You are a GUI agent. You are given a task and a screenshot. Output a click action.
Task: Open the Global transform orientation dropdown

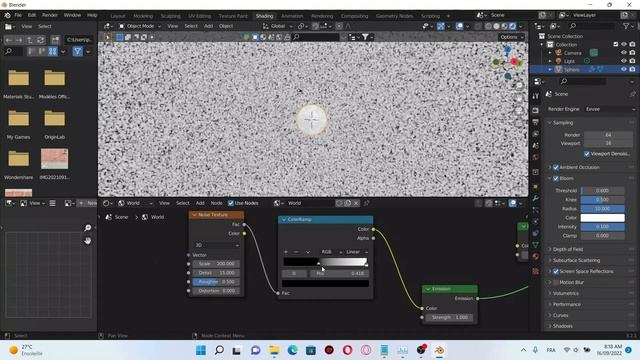pyautogui.click(x=278, y=26)
